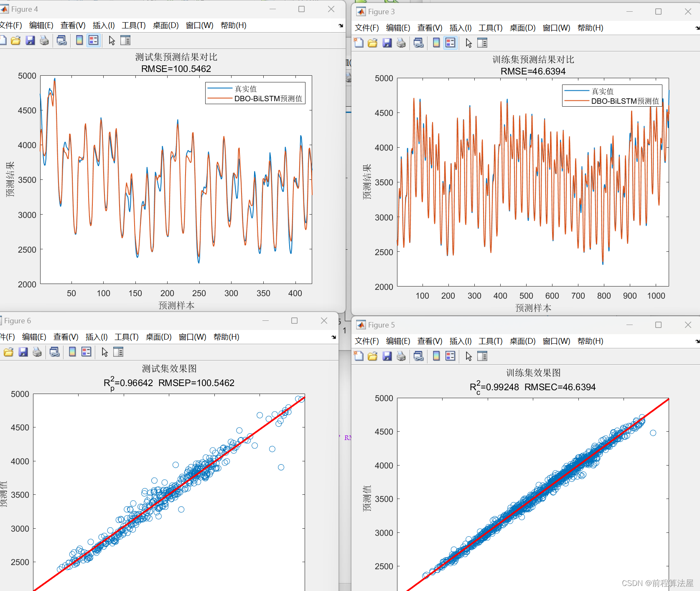Close the Figure 6 window
Image resolution: width=700 pixels, height=591 pixels.
click(324, 321)
